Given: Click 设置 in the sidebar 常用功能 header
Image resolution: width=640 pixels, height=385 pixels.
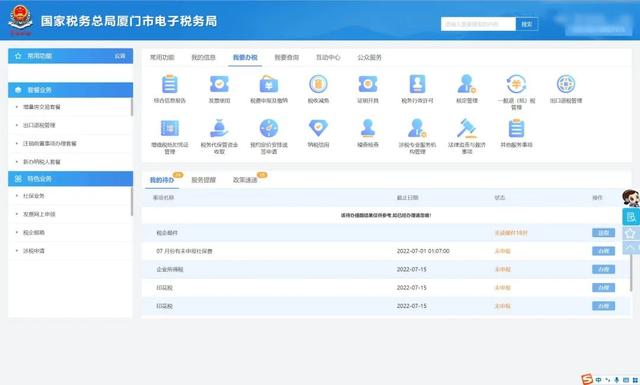Looking at the screenshot, I should pos(120,56).
